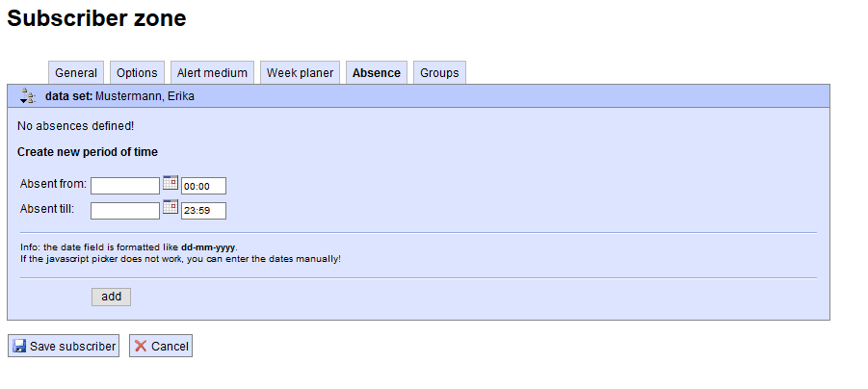
Task: Switch to the General tab
Action: (76, 73)
